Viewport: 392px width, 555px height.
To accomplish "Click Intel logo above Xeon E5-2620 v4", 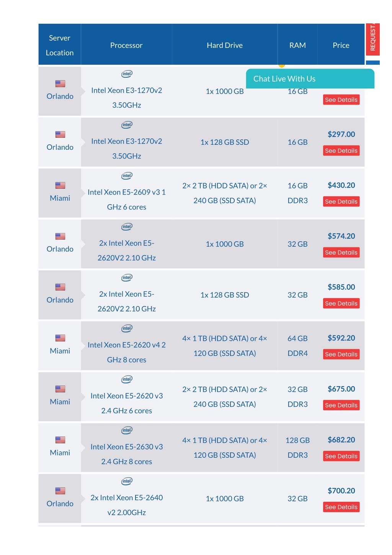I will [127, 329].
